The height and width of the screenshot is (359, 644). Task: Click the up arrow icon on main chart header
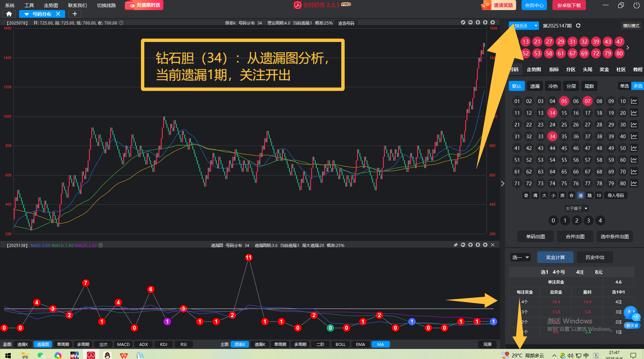point(478,22)
